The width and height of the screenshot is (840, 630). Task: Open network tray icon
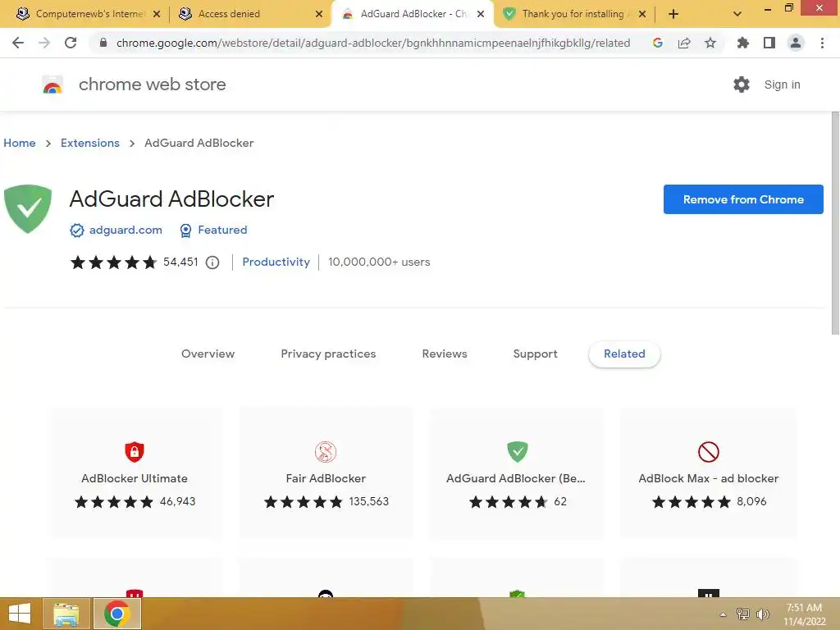click(743, 614)
